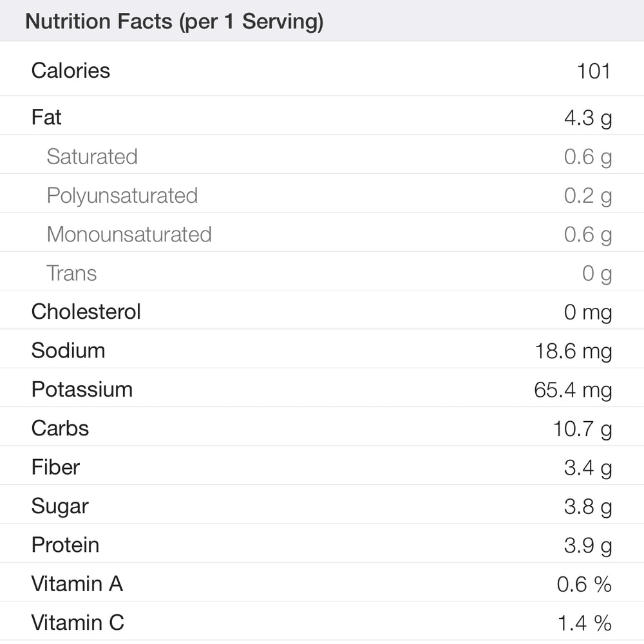Tap the Trans fat label
This screenshot has width=644, height=644.
[71, 273]
